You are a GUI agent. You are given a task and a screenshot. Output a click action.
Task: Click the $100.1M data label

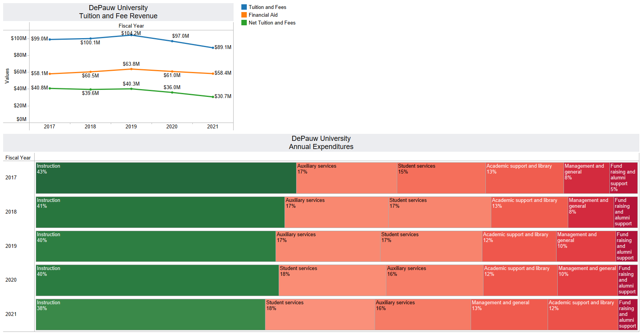(90, 42)
